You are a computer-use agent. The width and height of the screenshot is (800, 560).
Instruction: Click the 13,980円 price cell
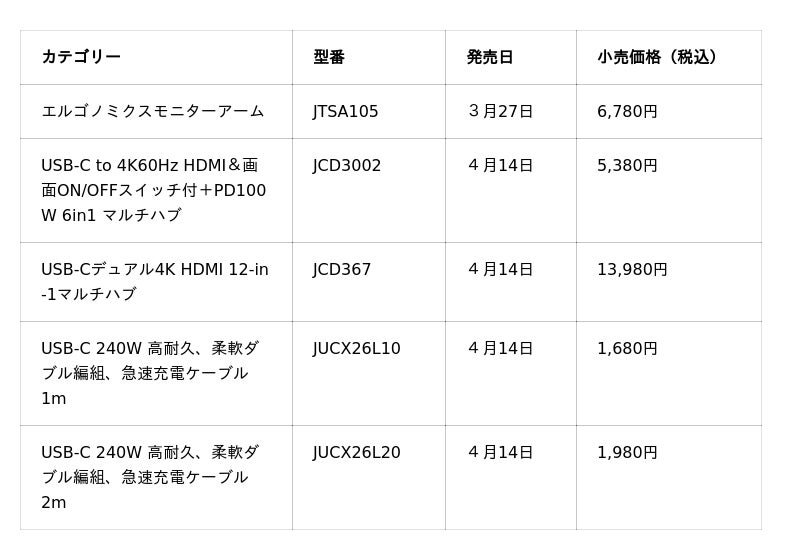[x=632, y=269]
